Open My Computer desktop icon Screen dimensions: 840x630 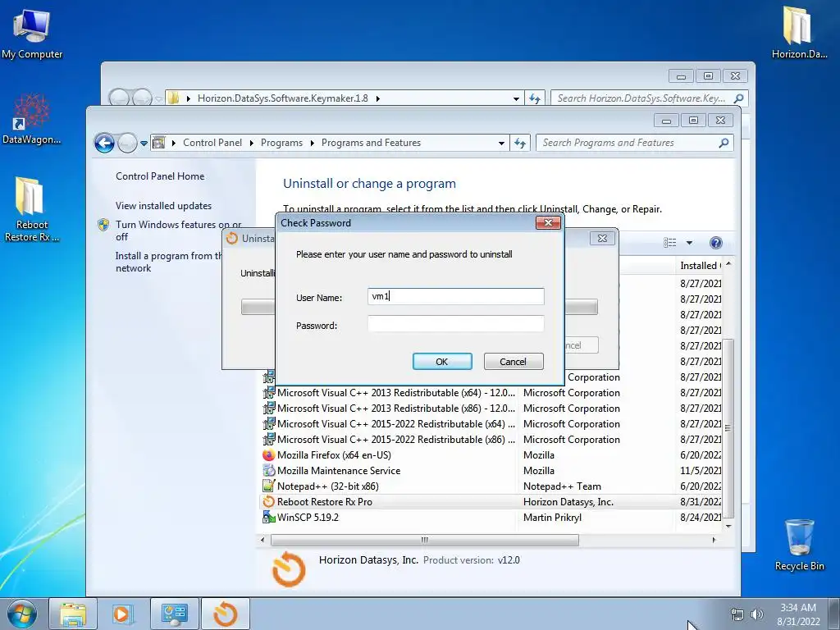pos(32,34)
